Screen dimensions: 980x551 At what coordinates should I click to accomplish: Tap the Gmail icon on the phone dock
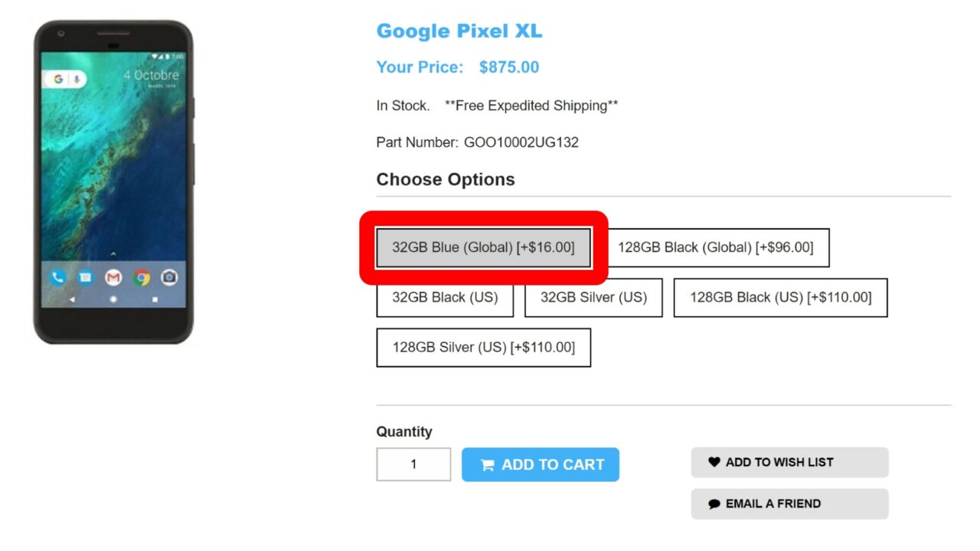(113, 277)
